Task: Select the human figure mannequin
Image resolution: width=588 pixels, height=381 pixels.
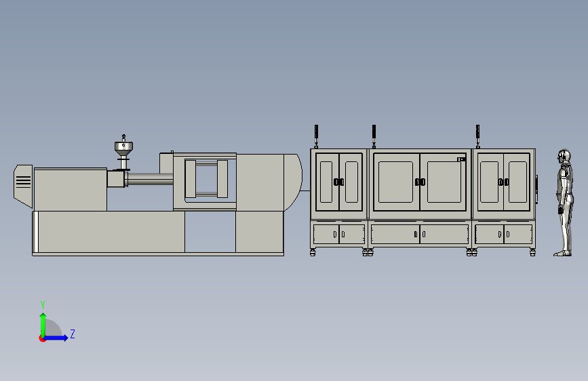Action: point(564,203)
